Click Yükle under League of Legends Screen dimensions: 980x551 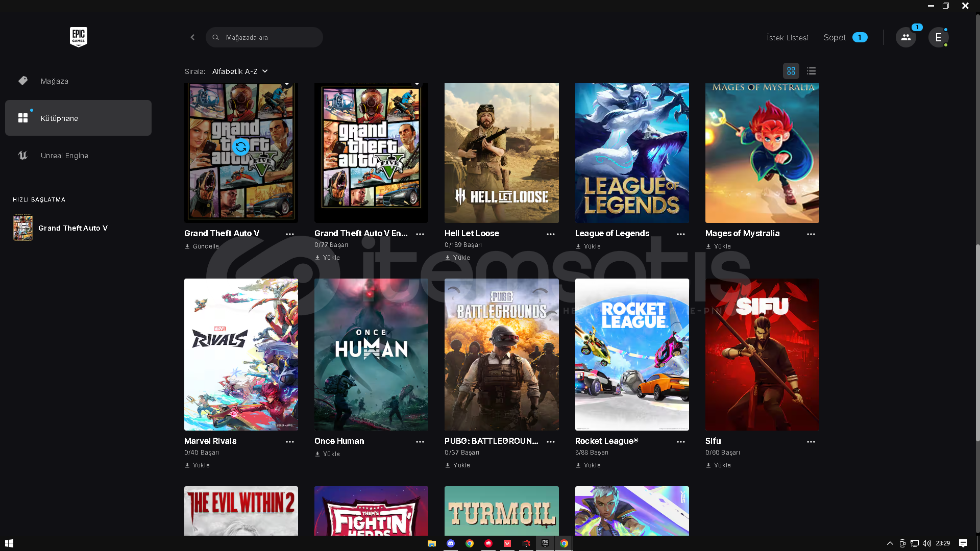(x=591, y=246)
